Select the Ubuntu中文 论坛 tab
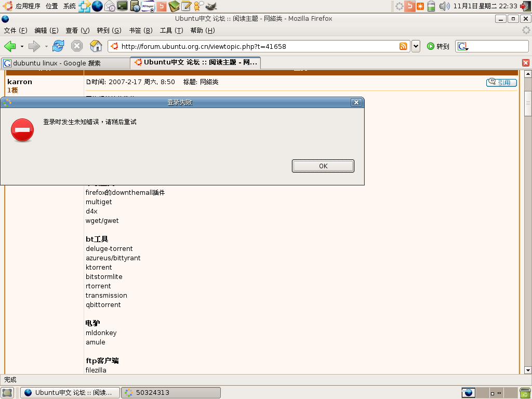Screen dimensions: 532x399 (x=195, y=62)
